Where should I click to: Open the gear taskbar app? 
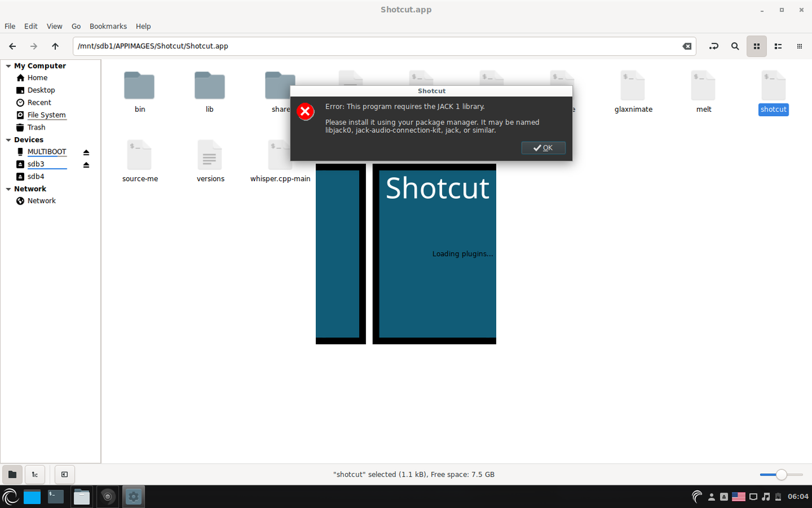(x=133, y=497)
